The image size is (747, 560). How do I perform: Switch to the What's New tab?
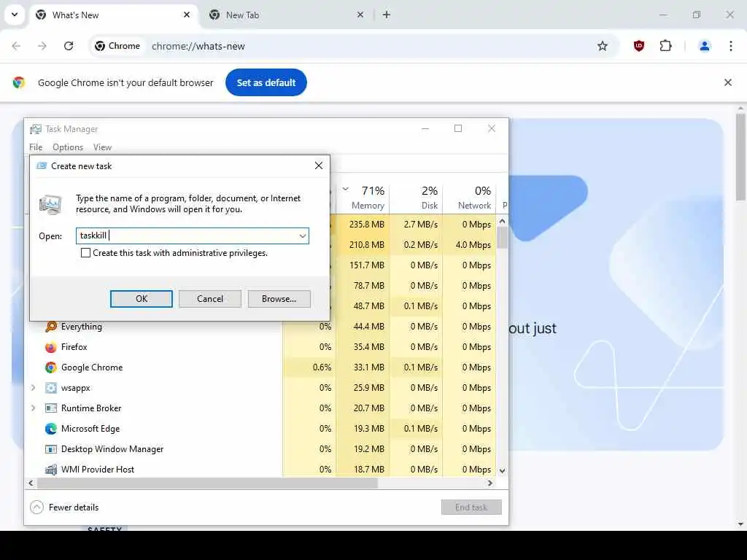[x=115, y=15]
